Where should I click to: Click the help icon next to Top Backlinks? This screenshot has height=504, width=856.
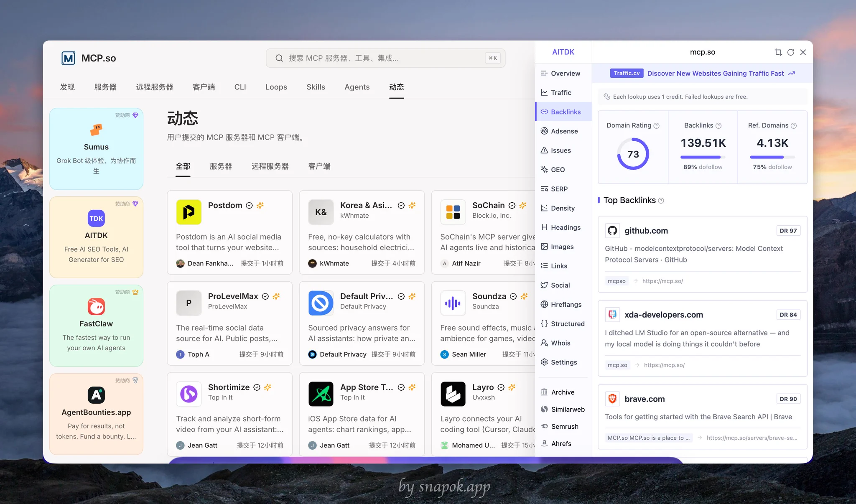661,201
